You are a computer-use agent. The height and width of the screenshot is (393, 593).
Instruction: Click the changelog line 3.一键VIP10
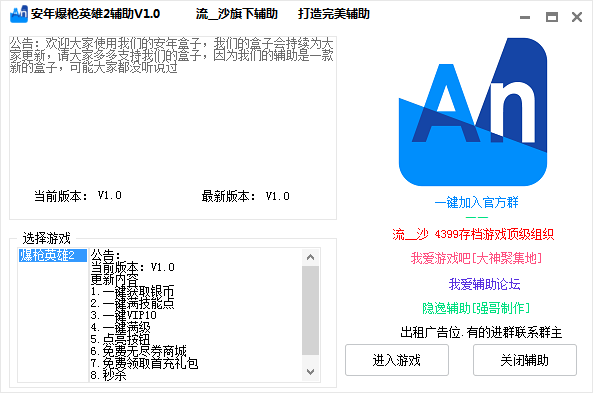point(123,315)
